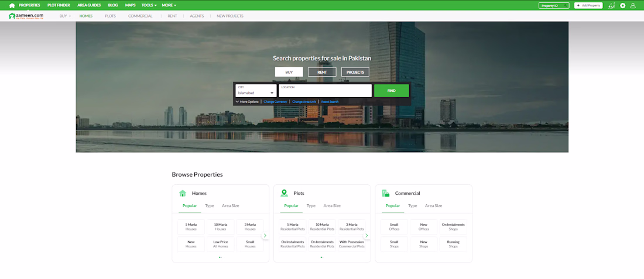
Task: Open 3 Marla Houses tile
Action: coord(250,227)
